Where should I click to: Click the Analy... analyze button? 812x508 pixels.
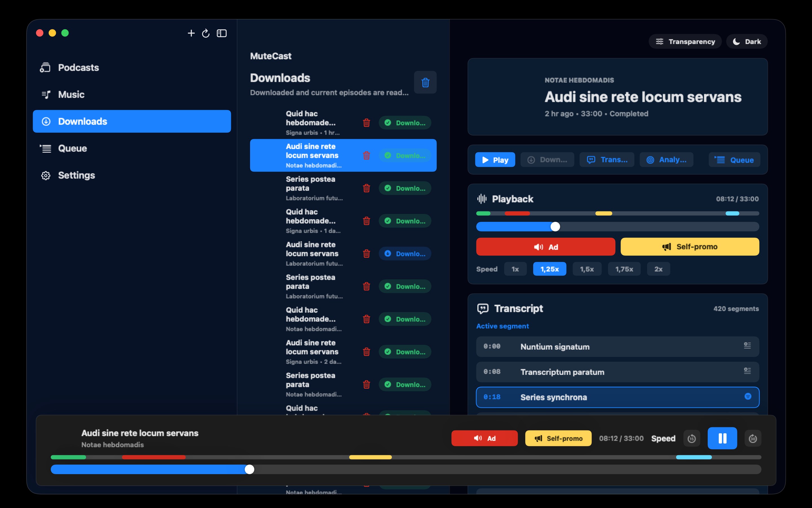[667, 159]
